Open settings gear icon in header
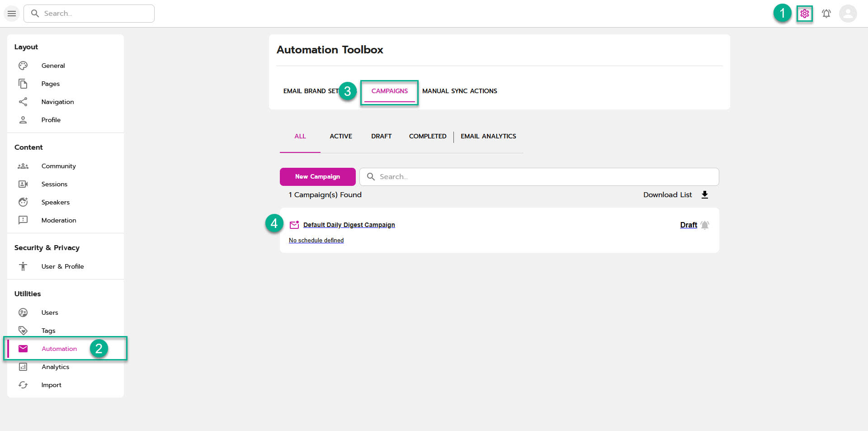 804,14
